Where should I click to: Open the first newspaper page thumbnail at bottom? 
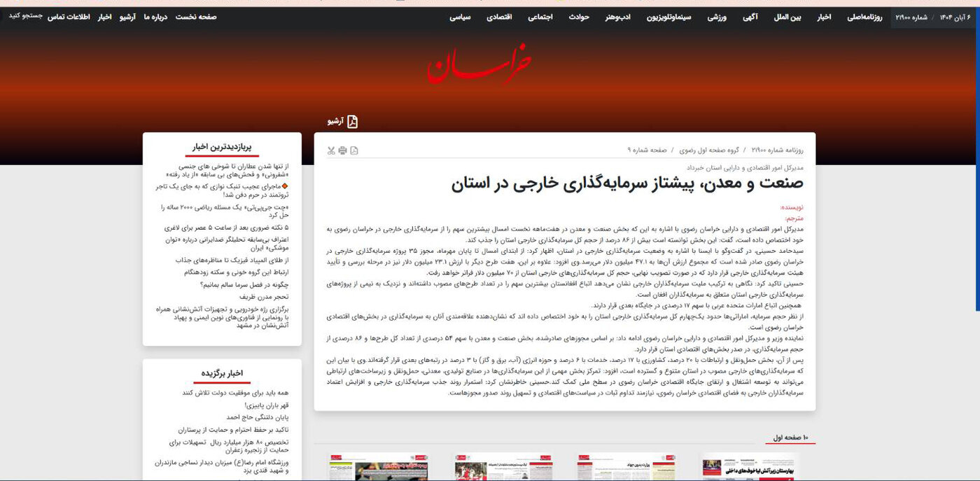(x=748, y=469)
